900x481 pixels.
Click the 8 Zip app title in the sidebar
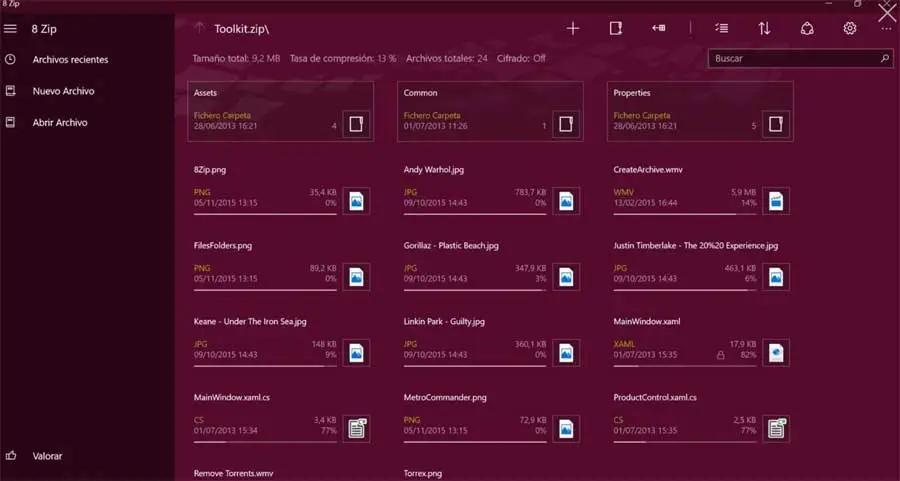coord(44,29)
